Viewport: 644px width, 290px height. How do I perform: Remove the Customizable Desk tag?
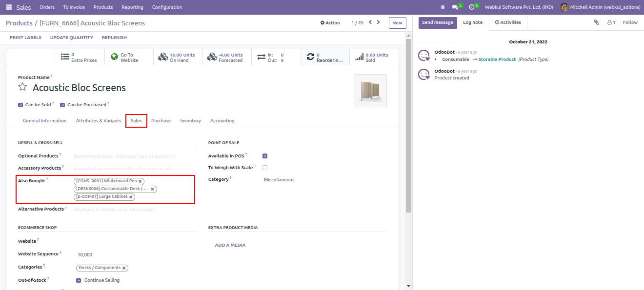pos(152,189)
